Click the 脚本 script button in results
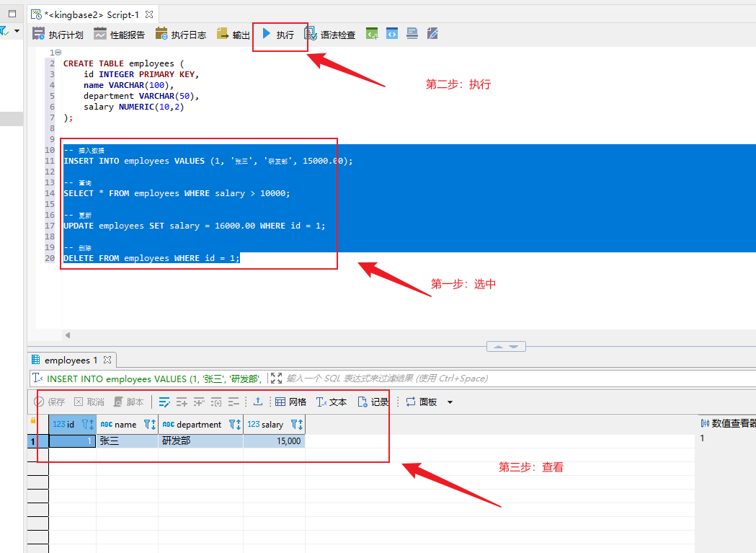Image resolution: width=756 pixels, height=553 pixels. click(129, 402)
